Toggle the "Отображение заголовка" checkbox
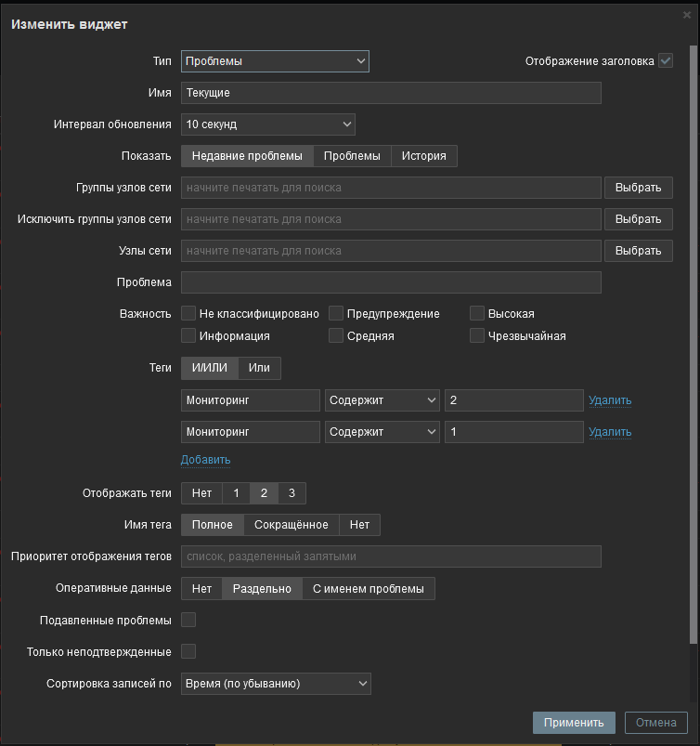This screenshot has width=700, height=746. click(666, 60)
